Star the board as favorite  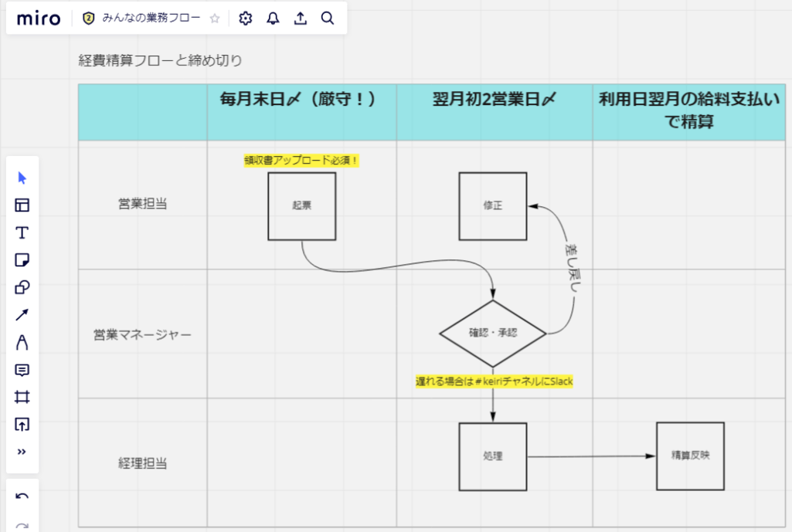[215, 19]
